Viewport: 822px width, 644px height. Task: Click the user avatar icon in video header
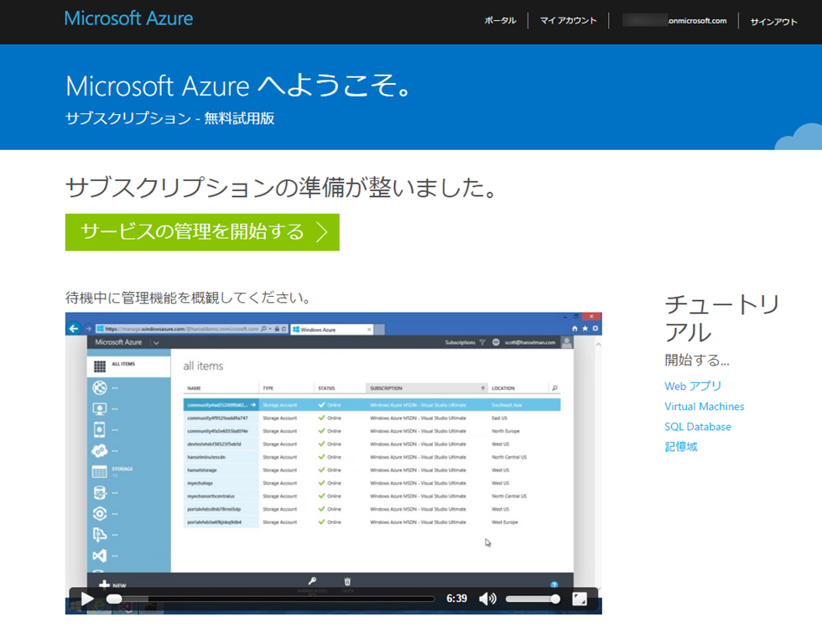567,343
